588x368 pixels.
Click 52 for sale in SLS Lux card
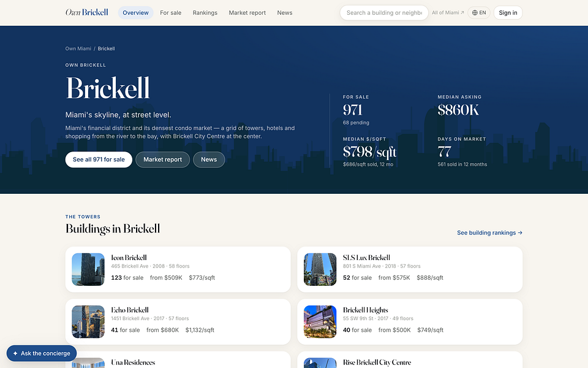point(357,278)
